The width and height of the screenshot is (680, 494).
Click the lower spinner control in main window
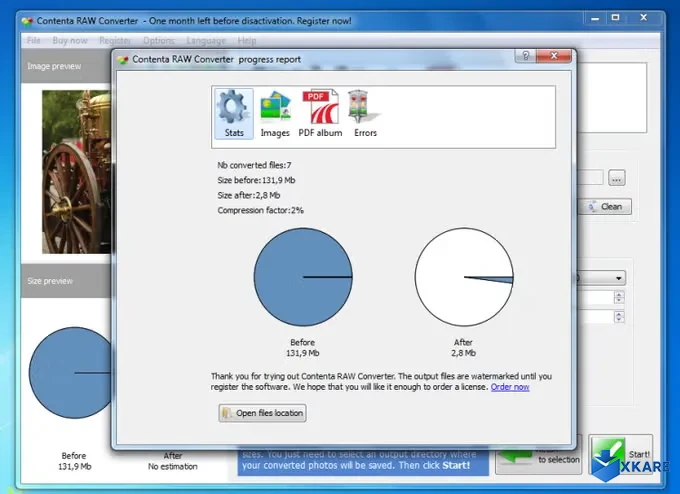619,317
